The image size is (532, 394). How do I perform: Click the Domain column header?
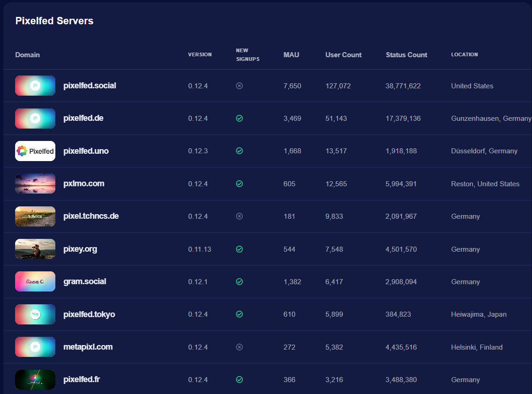point(27,55)
